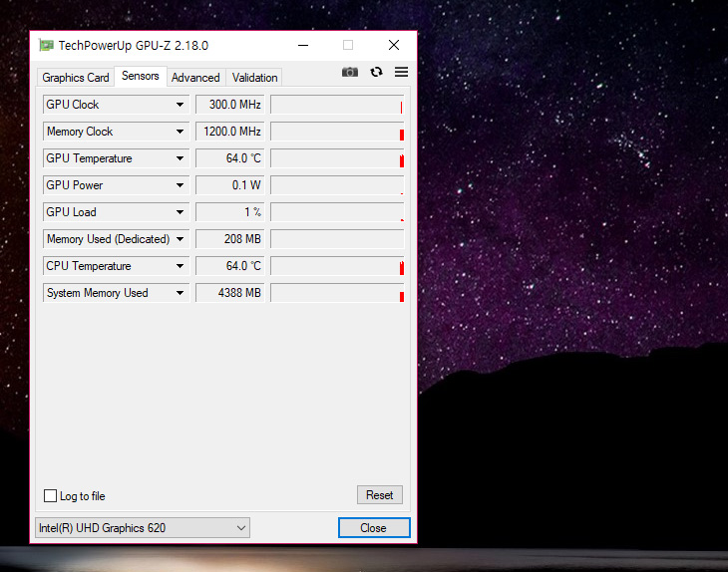
Task: Click the GPU Temperature history graph
Action: (337, 158)
